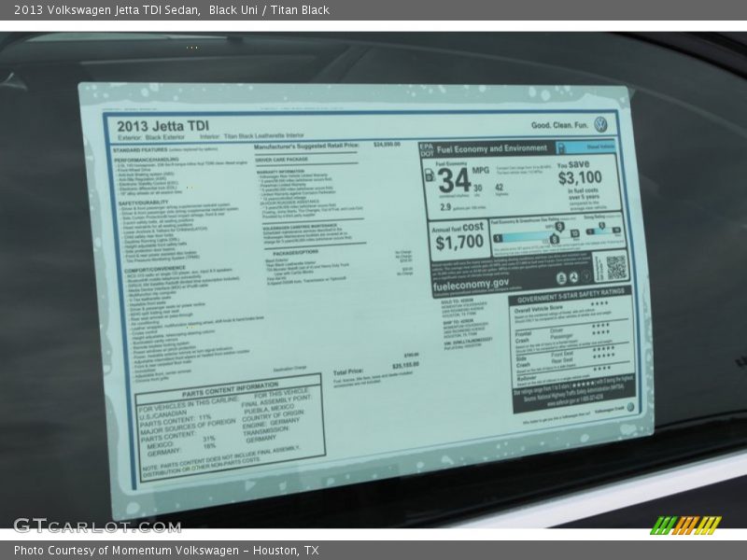
Task: Select the 'PUEBLA, MEXICO' assembly point text
Action: pos(270,410)
